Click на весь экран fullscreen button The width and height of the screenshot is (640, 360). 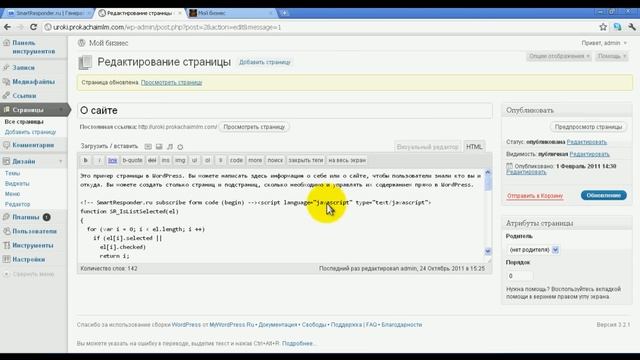click(x=347, y=160)
